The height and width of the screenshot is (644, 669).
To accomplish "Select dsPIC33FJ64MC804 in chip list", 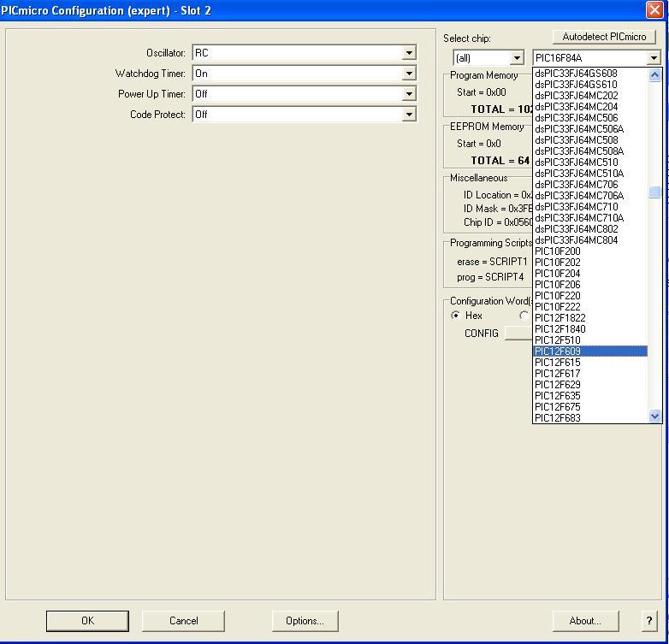I will (590, 240).
